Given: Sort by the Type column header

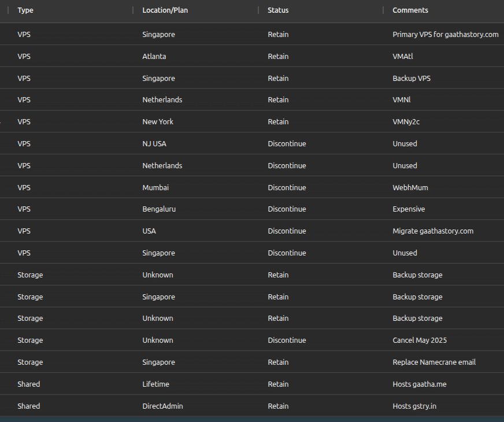Looking at the screenshot, I should 25,10.
